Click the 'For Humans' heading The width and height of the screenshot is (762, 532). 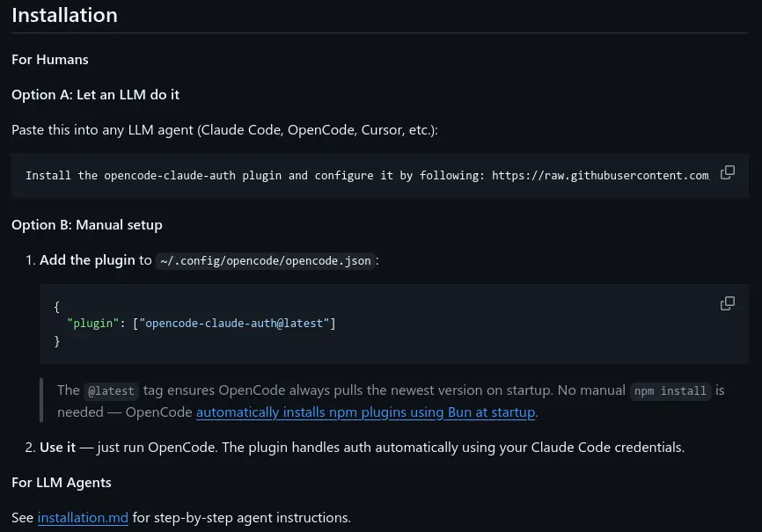tap(50, 59)
